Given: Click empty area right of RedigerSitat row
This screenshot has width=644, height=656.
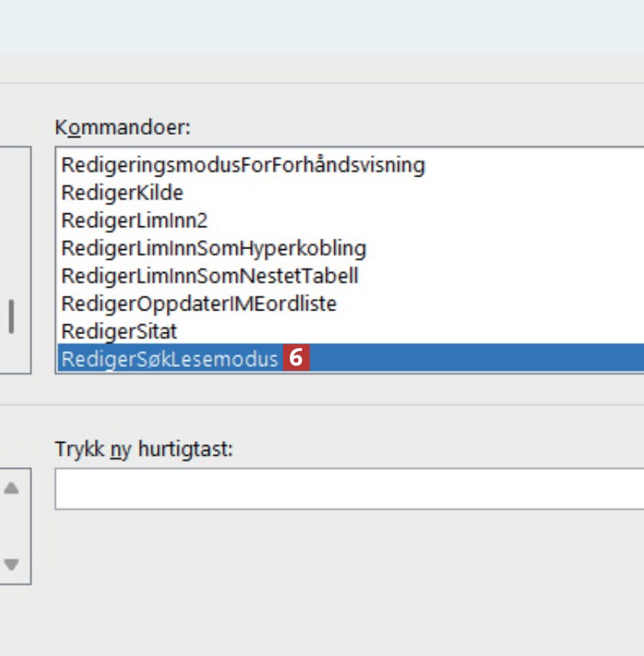Looking at the screenshot, I should pos(411,331).
